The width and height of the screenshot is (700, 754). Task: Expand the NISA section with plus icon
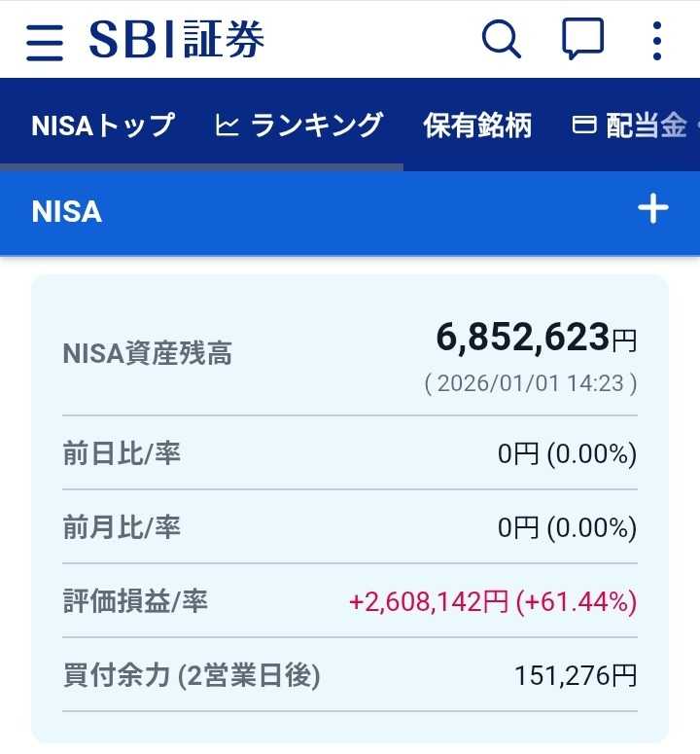coord(652,209)
